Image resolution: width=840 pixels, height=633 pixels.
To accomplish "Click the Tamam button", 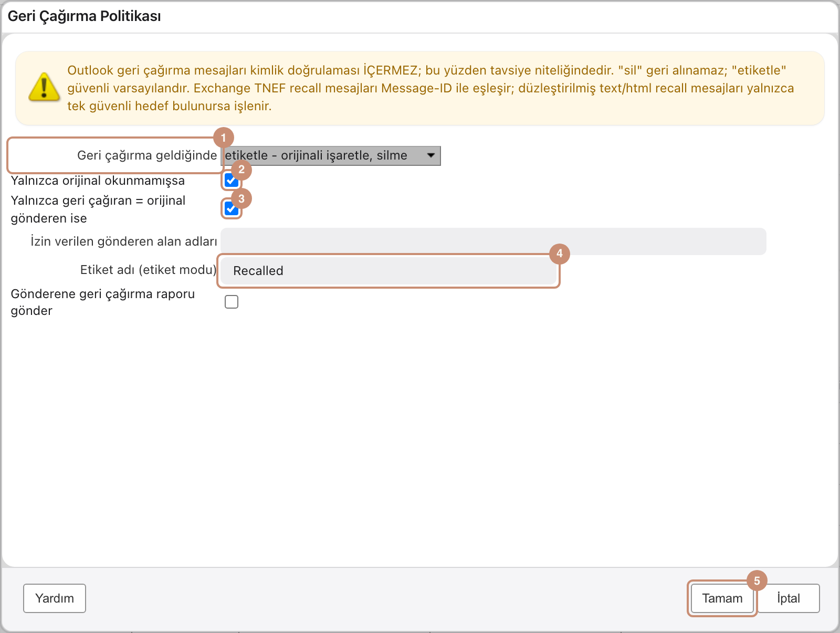I will pos(722,598).
